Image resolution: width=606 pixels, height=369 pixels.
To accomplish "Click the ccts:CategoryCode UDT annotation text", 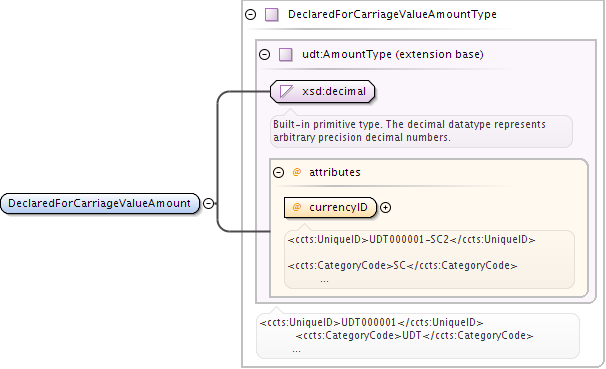I will 414,335.
